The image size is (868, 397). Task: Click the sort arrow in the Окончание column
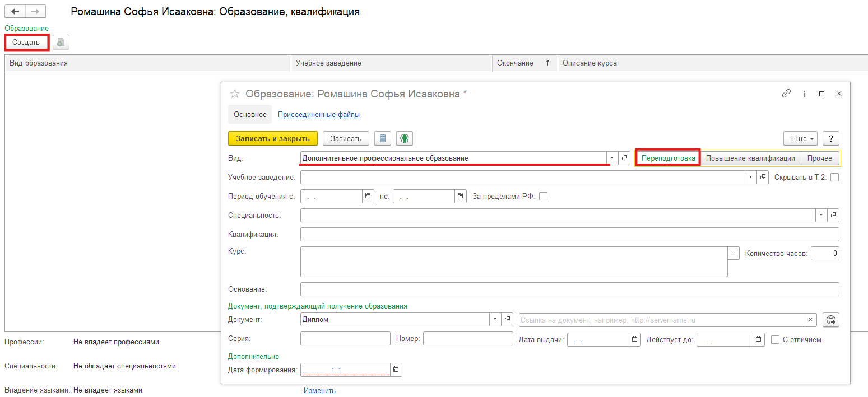(x=547, y=63)
